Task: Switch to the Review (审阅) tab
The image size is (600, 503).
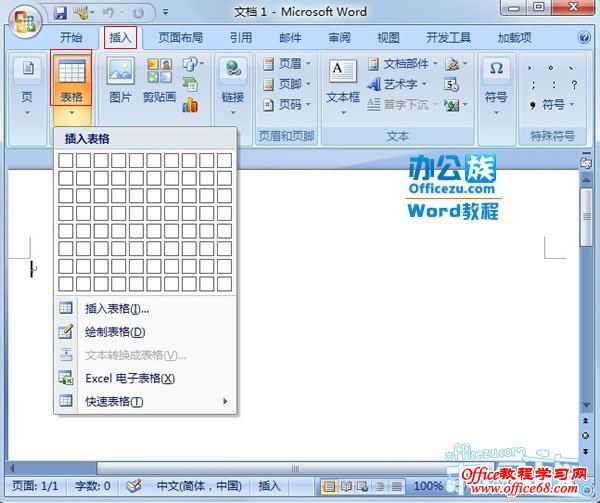Action: pos(339,37)
